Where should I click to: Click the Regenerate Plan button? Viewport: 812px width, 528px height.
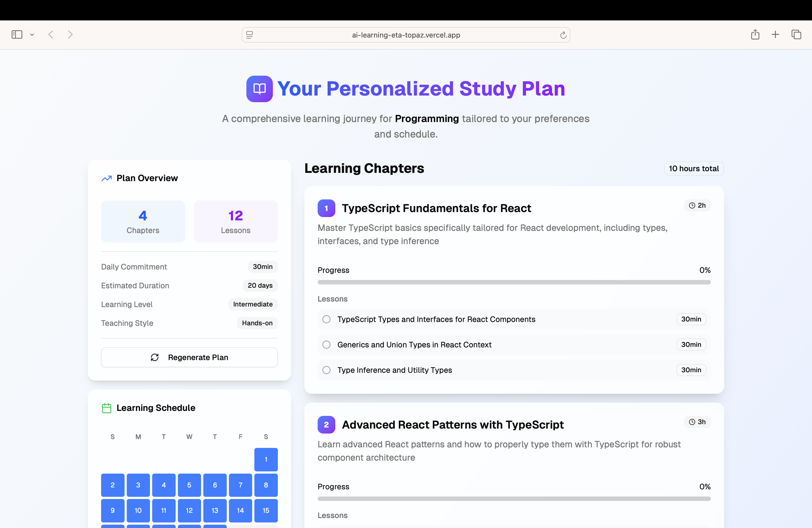[189, 357]
